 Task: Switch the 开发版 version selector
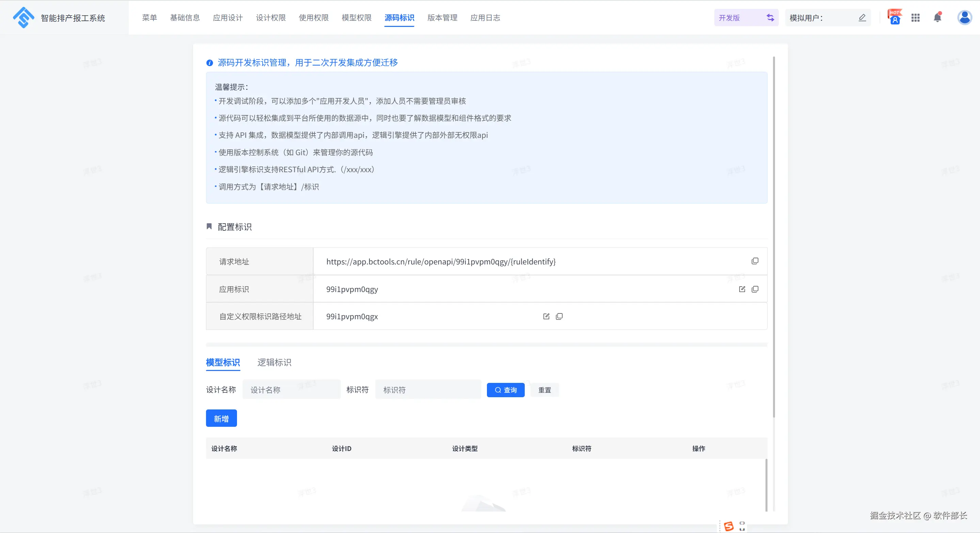coord(770,17)
